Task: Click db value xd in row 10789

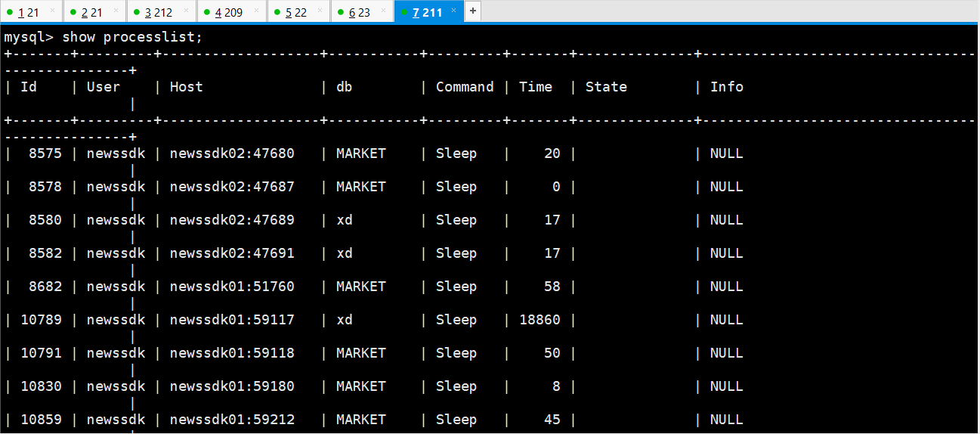Action: [345, 320]
